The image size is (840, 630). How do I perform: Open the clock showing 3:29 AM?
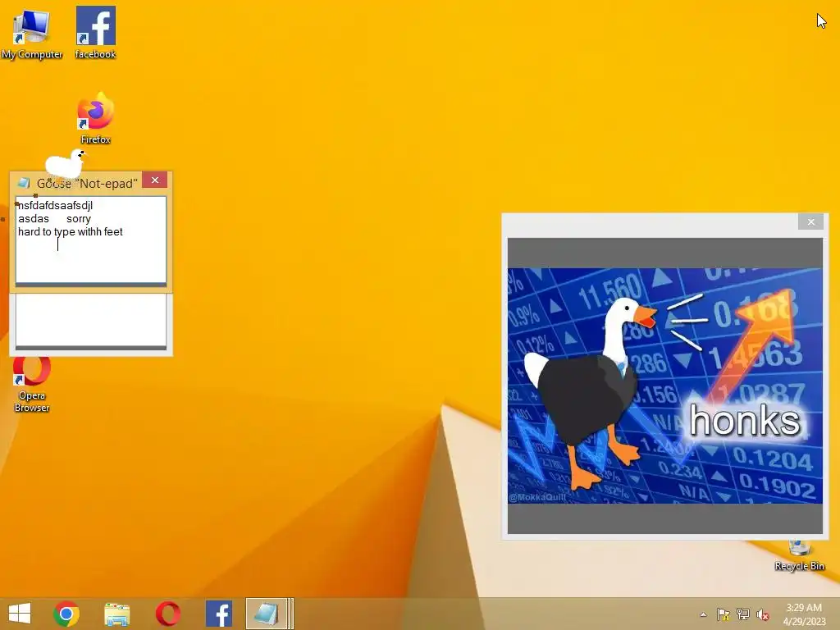coord(804,614)
